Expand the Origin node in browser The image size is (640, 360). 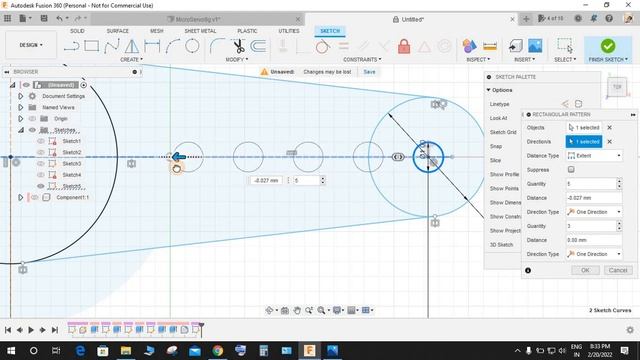[x=20, y=119]
